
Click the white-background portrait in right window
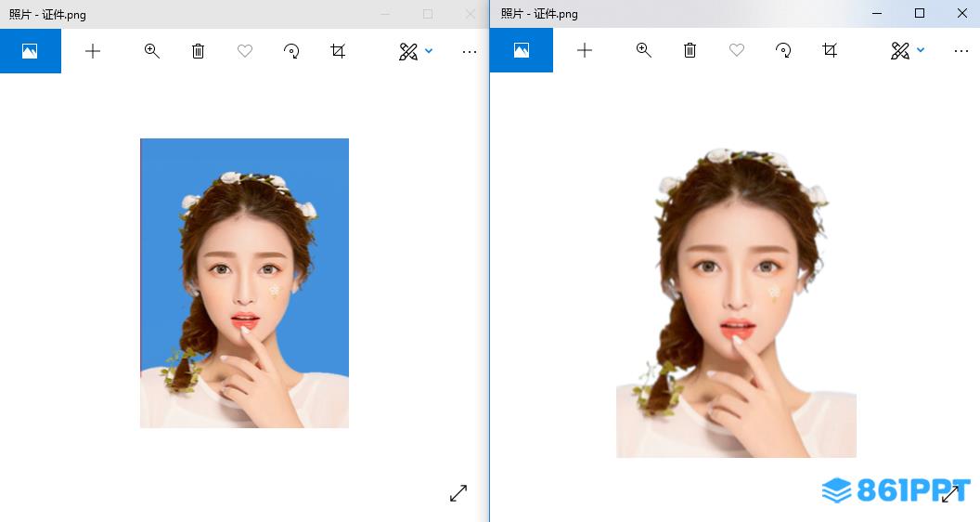click(736, 303)
